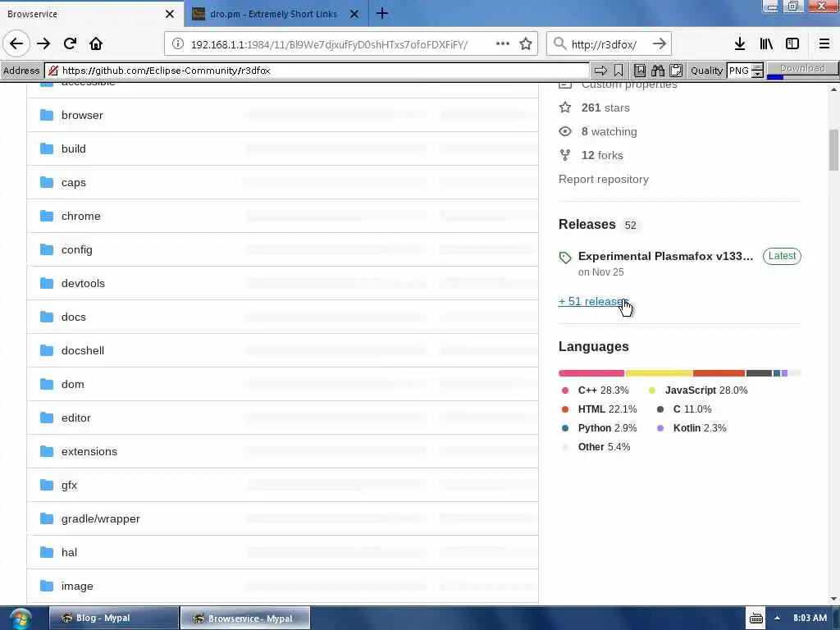The image size is (840, 630).
Task: Reload the current page
Action: pyautogui.click(x=70, y=44)
